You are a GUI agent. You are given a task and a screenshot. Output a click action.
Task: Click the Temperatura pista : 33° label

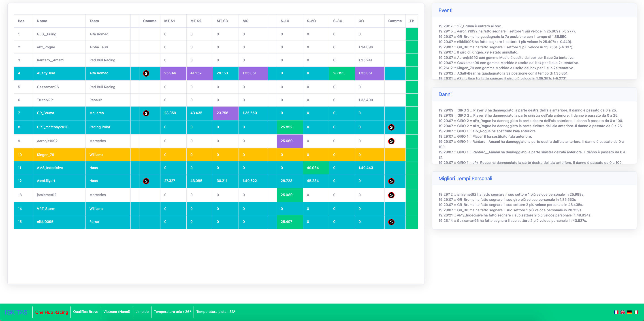point(216,312)
